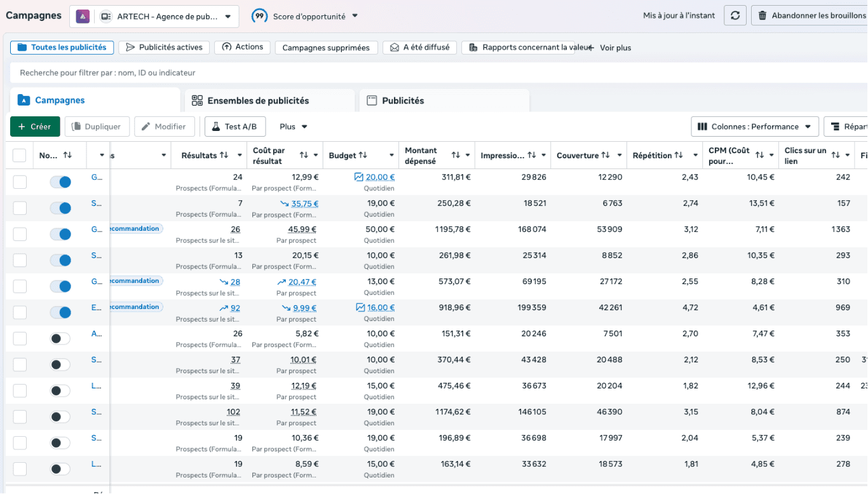Click budget chart icon beside 16,00 €
868x494 pixels.
click(x=361, y=307)
